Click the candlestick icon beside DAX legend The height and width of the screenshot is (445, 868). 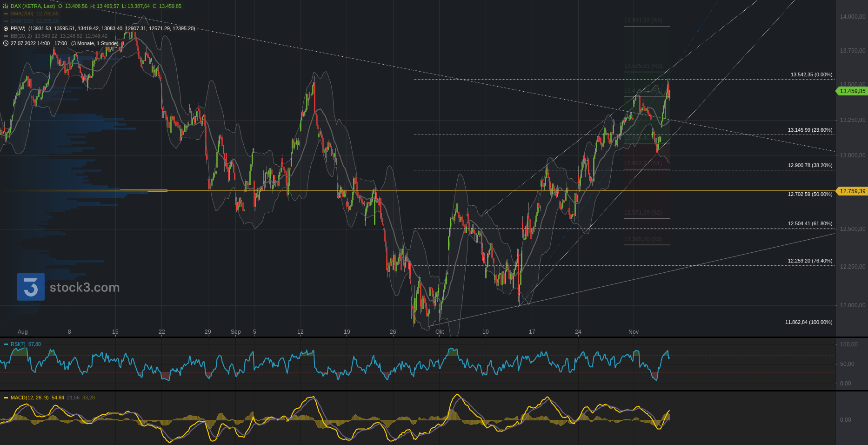(6, 6)
